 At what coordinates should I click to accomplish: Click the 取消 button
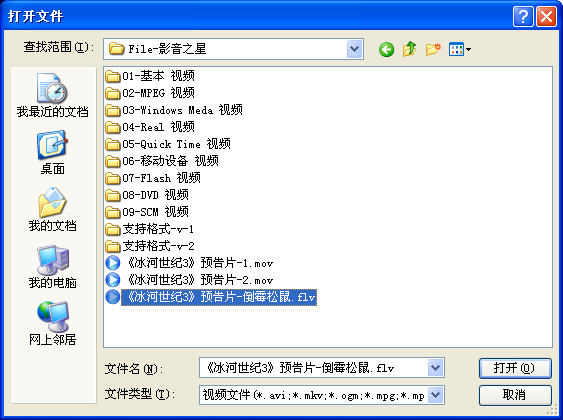pos(515,395)
